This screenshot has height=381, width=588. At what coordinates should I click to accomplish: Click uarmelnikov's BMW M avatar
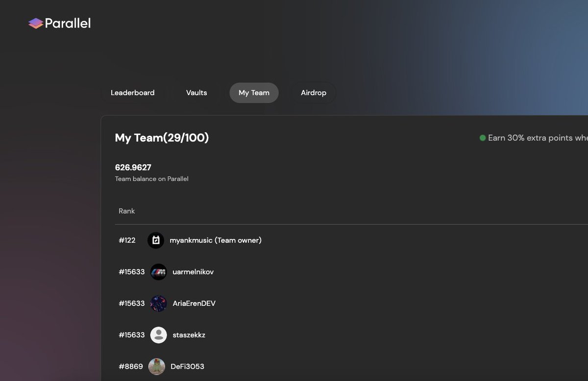158,272
